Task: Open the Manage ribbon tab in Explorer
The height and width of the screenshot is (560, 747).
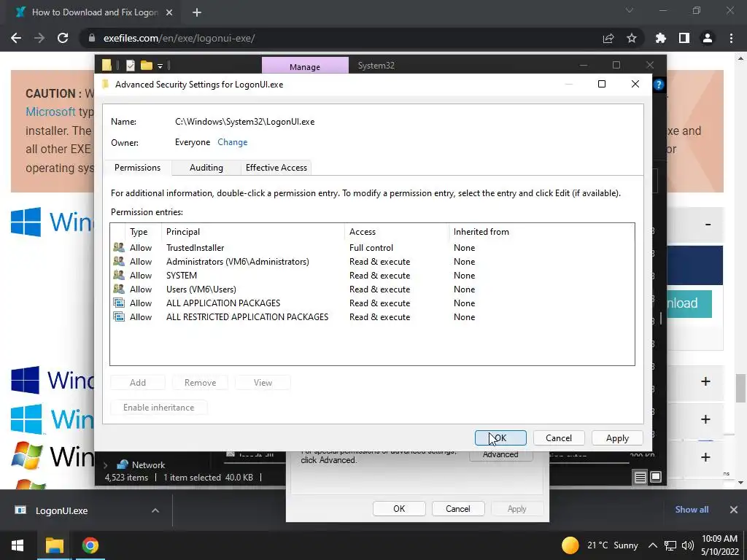Action: point(305,66)
